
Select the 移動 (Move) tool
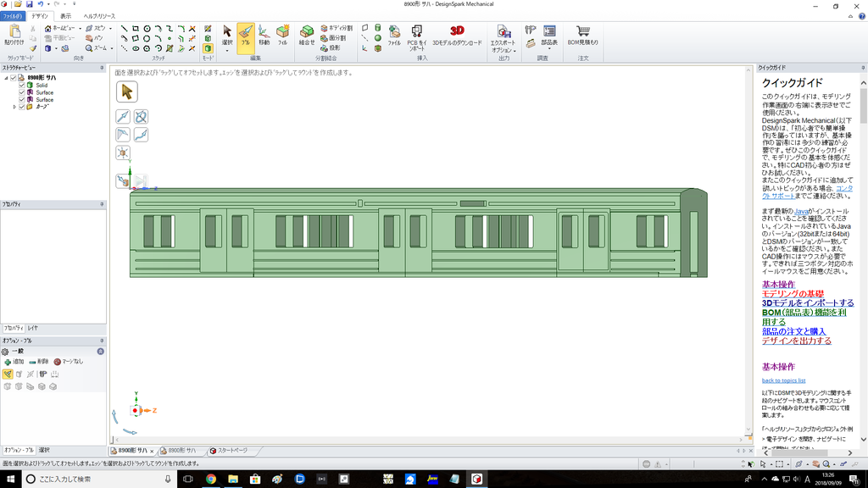pos(264,36)
